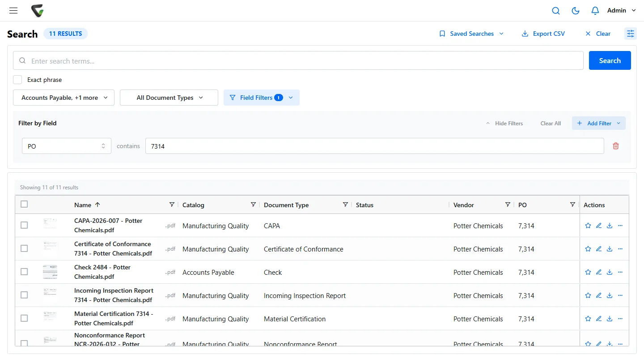Screen dimensions: 644x358
Task: Select Accounts Payable catalog cell
Action: coord(208,272)
